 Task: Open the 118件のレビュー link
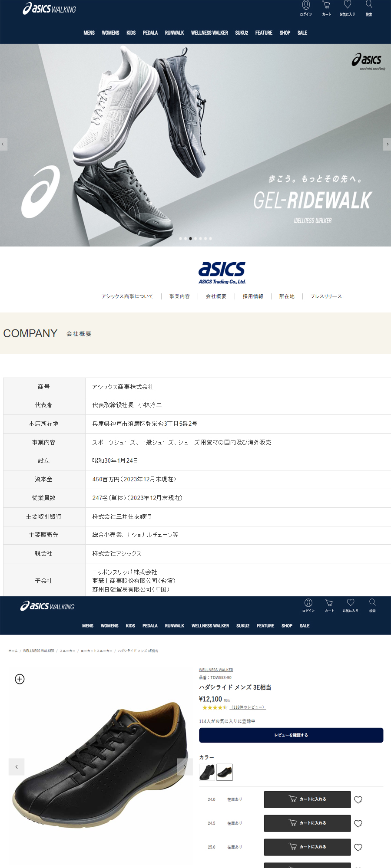pos(248,707)
